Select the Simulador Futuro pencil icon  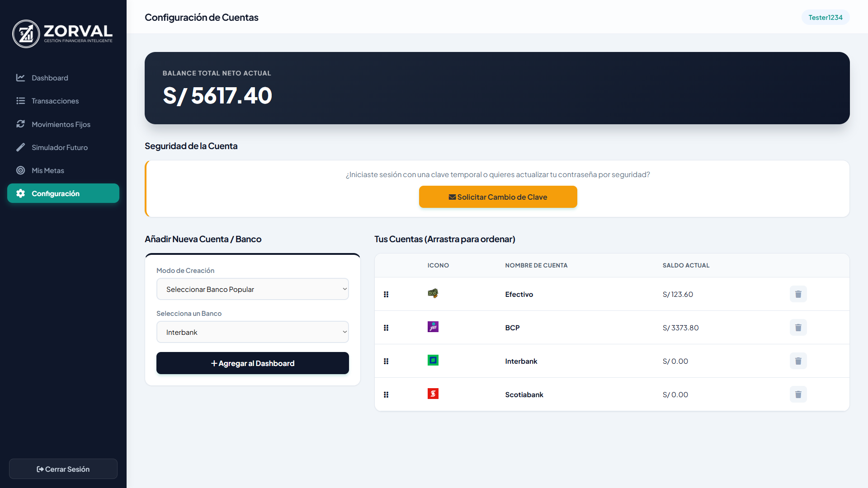pyautogui.click(x=21, y=147)
